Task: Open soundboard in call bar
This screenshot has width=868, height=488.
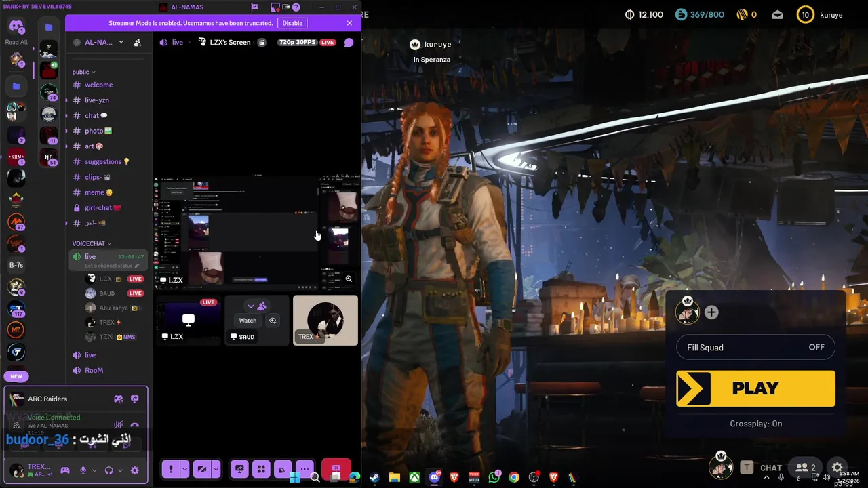Action: tap(283, 468)
